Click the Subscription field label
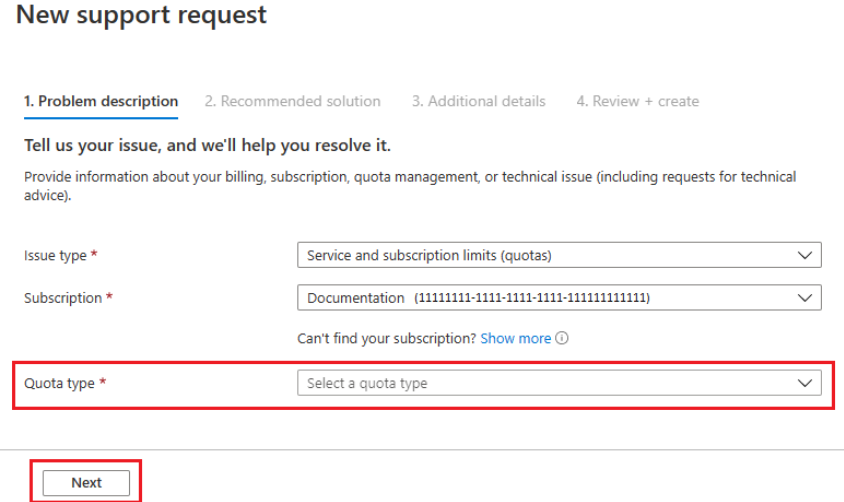The width and height of the screenshot is (844, 502). point(62,298)
